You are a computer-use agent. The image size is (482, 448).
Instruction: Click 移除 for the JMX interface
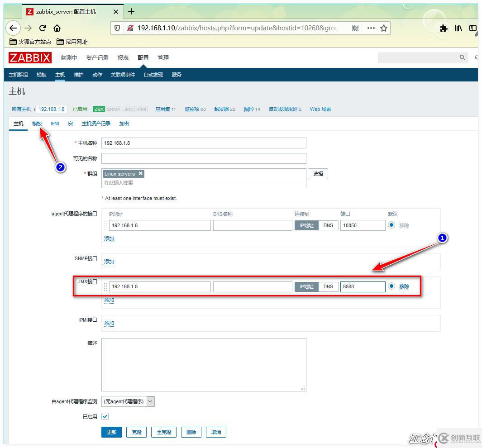[x=404, y=286]
